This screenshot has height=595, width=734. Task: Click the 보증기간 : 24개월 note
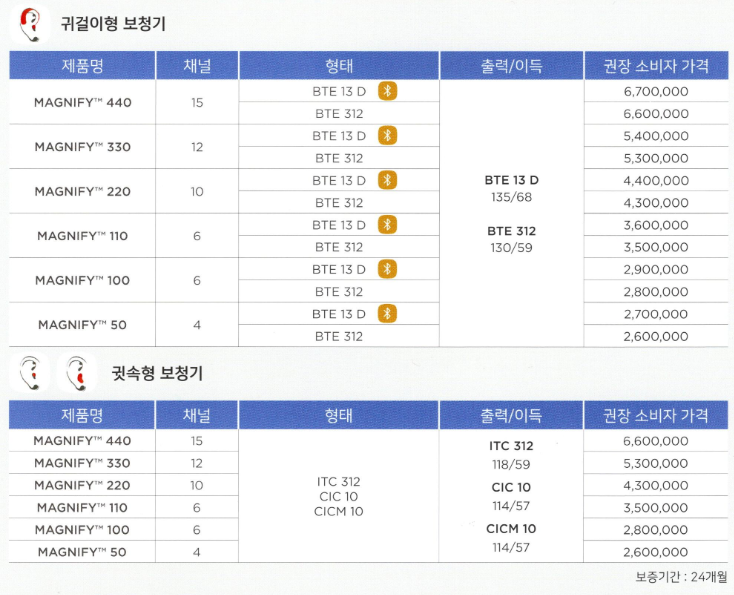coord(682,577)
